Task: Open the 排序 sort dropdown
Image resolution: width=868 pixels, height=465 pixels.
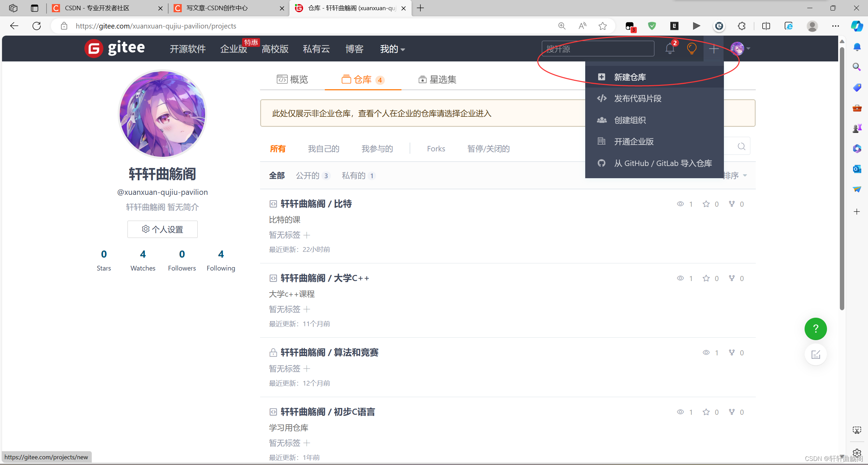Action: (735, 175)
